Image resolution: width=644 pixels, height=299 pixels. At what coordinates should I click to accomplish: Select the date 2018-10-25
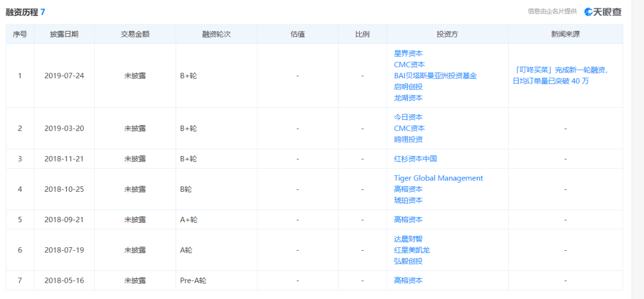coord(64,189)
